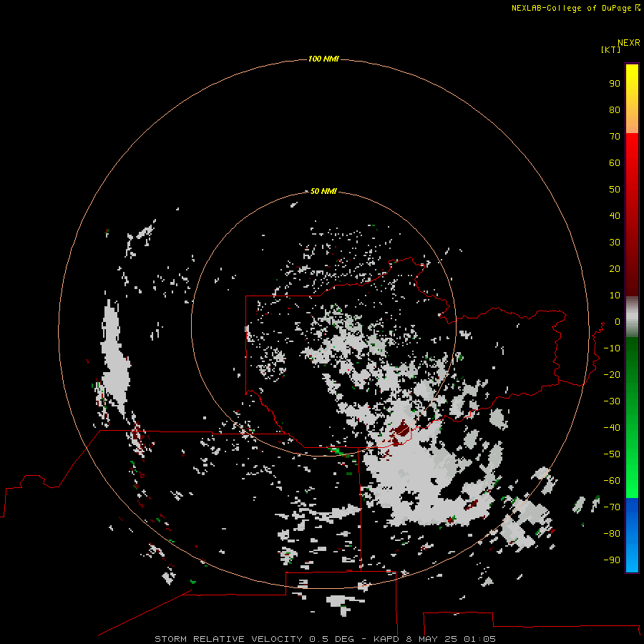
Task: Click the 100 NMI range ring label
Action: [323, 59]
